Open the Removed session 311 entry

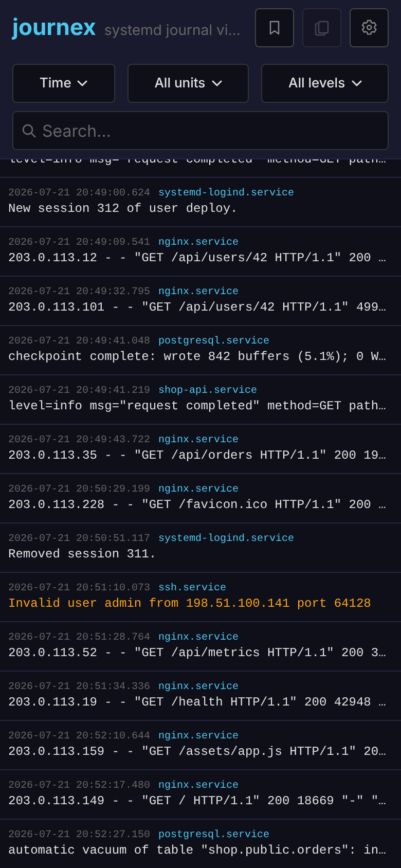[x=200, y=548]
